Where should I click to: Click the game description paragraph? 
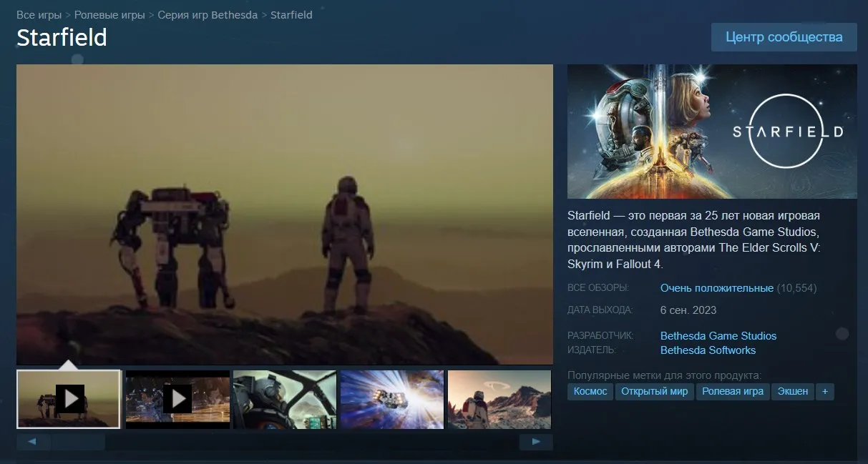tap(694, 240)
